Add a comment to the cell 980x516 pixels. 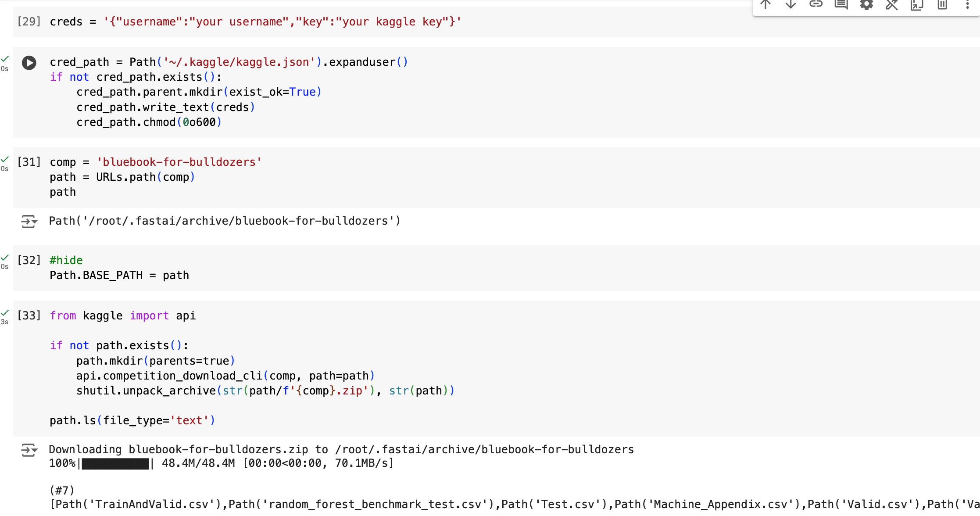(x=841, y=5)
